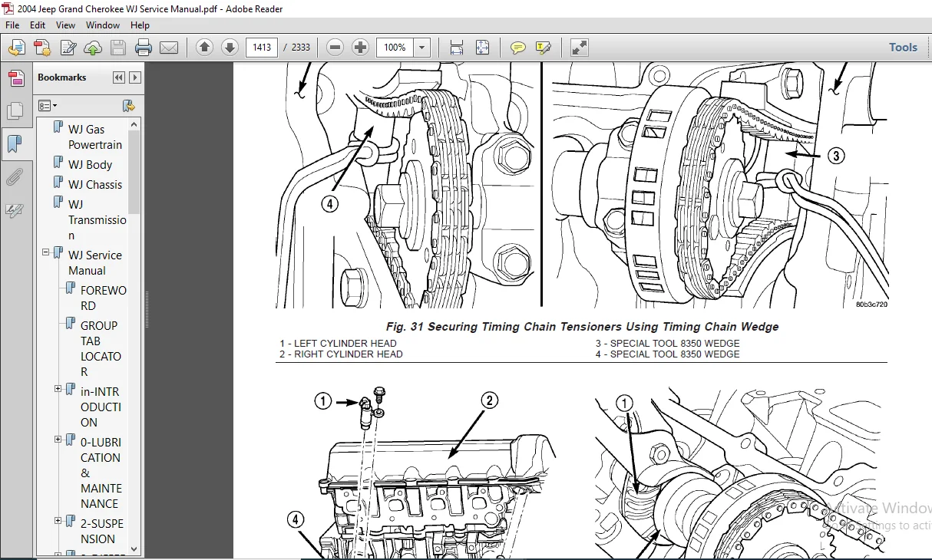Show the Page Thumbnails panel

(15, 110)
